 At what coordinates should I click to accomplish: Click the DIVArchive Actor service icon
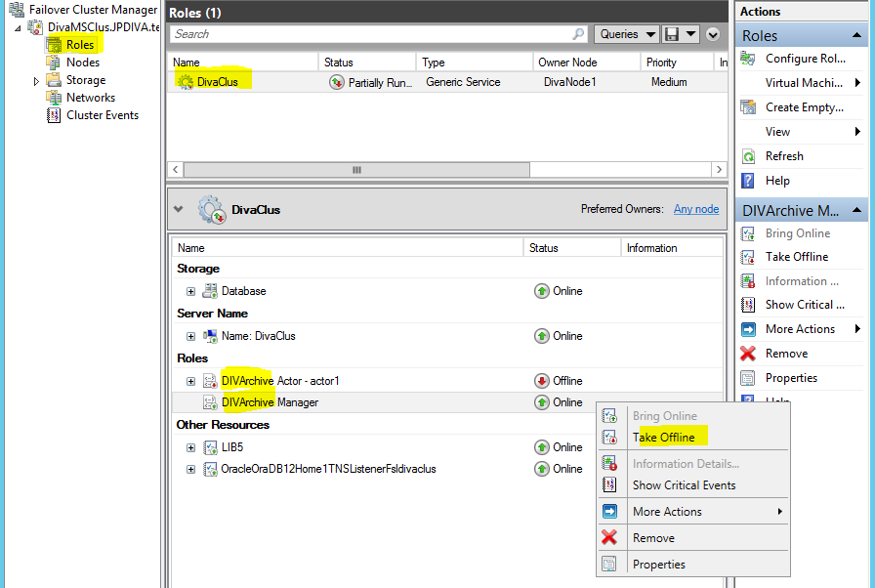[210, 381]
